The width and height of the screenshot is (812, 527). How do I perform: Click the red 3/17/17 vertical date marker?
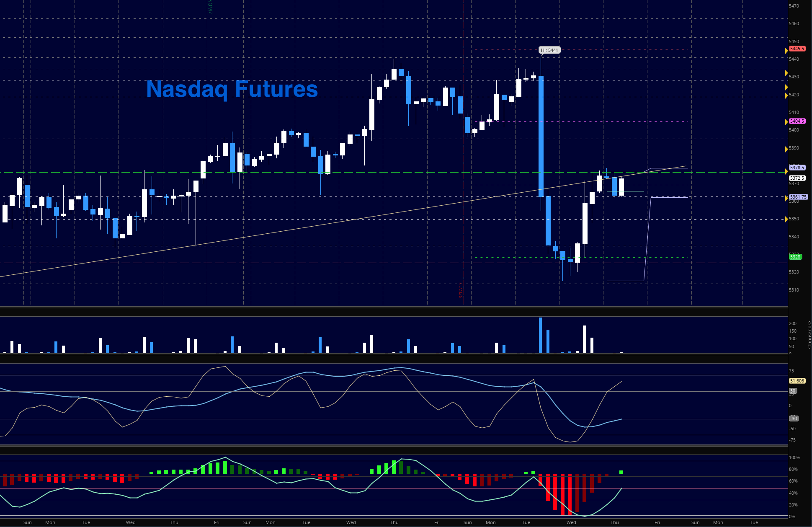coord(460,290)
